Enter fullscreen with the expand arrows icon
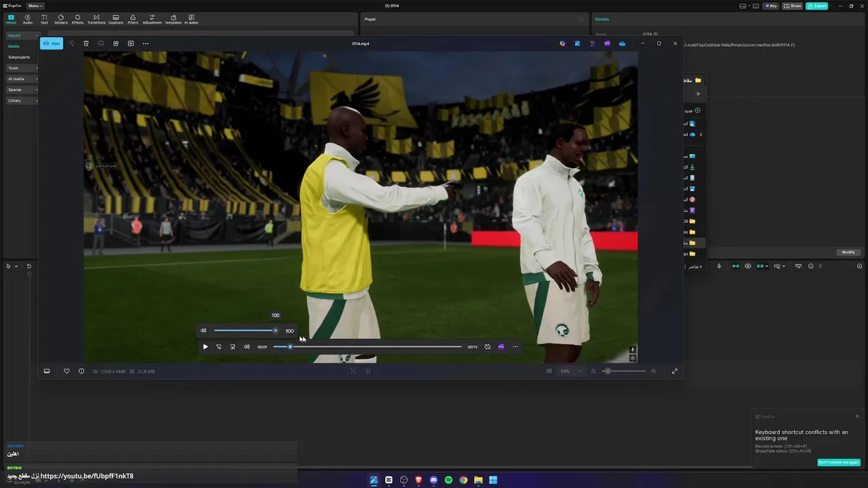 (675, 371)
